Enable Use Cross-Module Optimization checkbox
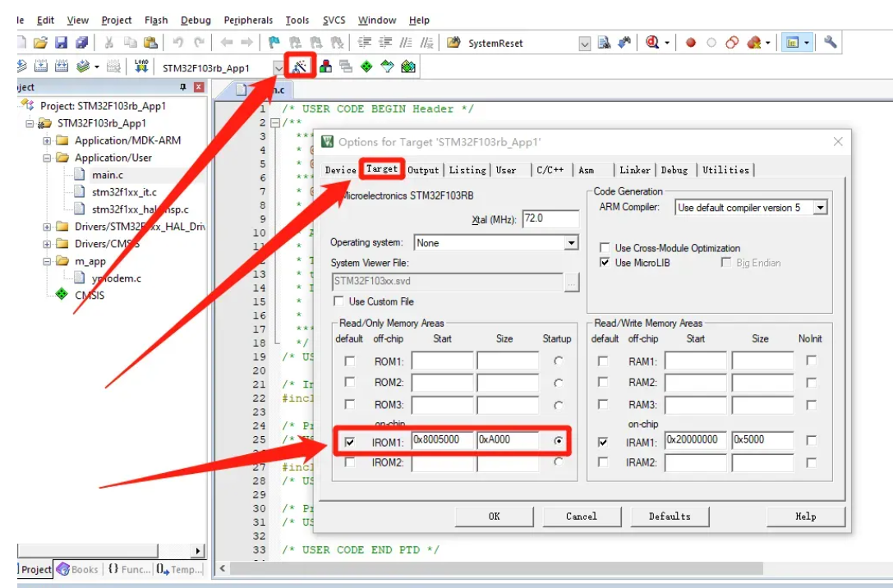The height and width of the screenshot is (588, 893). (605, 248)
